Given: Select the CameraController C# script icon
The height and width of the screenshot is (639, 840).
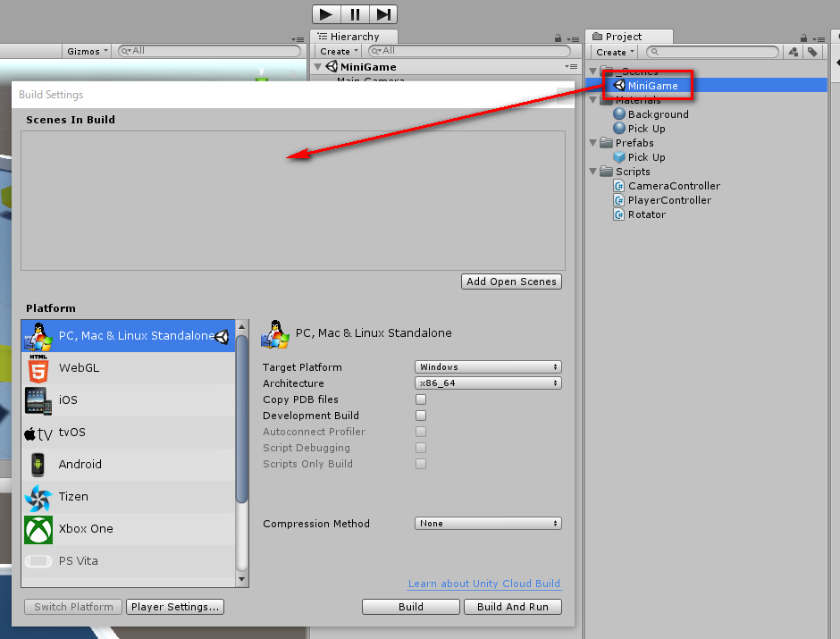Looking at the screenshot, I should tap(618, 186).
